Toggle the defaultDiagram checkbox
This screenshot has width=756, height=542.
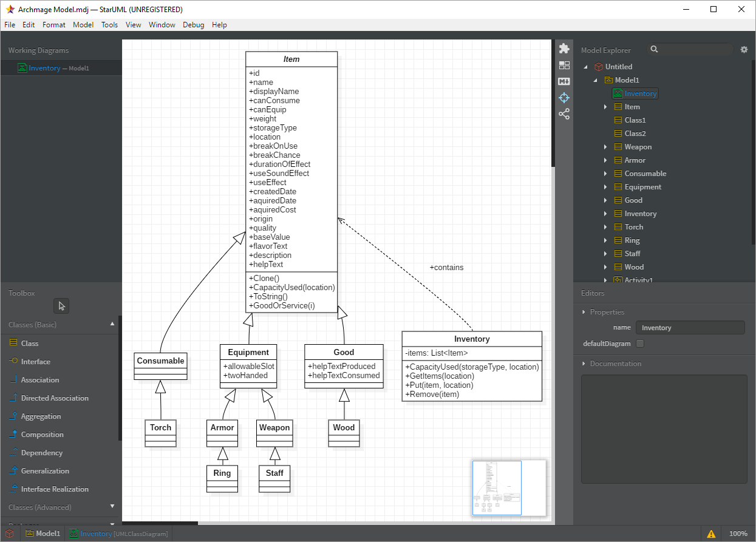click(x=640, y=344)
